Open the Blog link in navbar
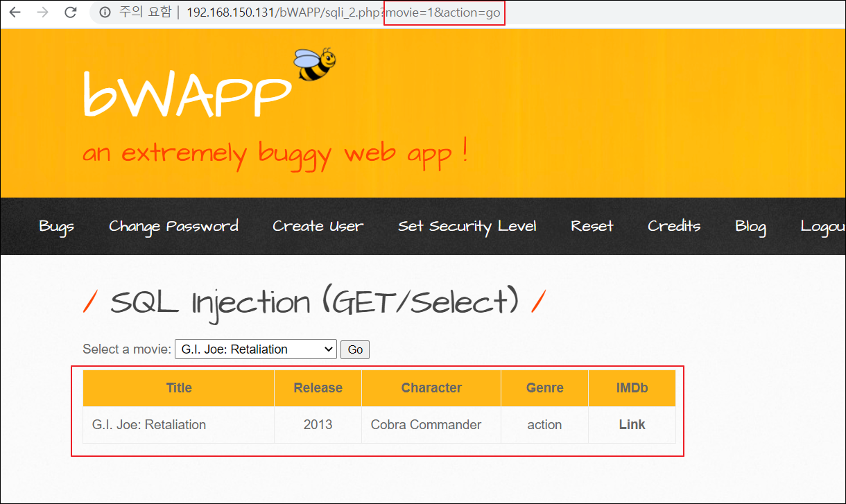The height and width of the screenshot is (504, 846). [x=750, y=226]
